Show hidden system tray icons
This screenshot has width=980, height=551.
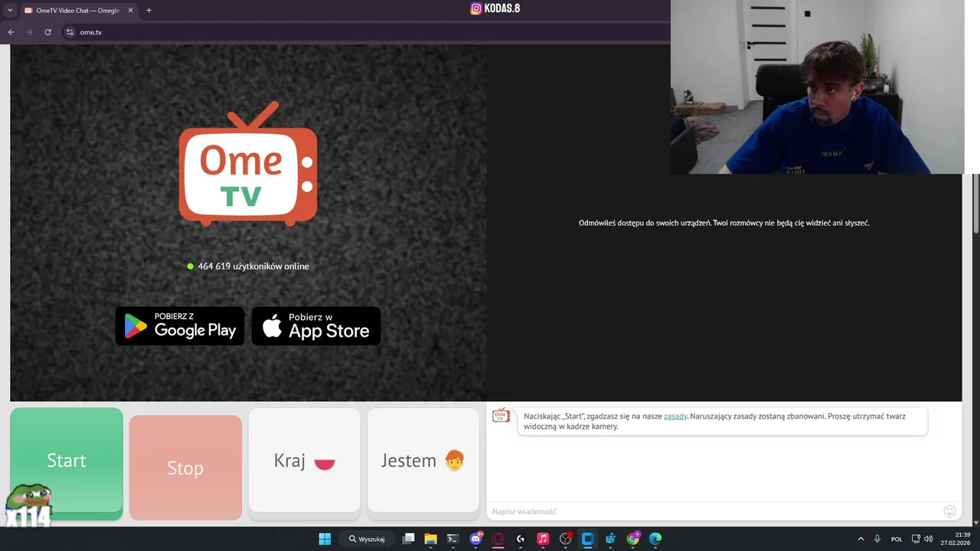click(861, 539)
